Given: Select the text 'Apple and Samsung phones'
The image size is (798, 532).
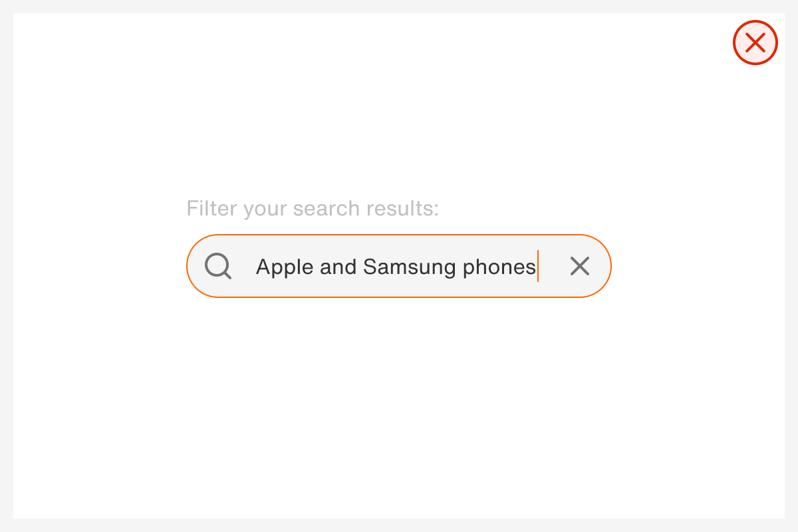Looking at the screenshot, I should [x=395, y=266].
